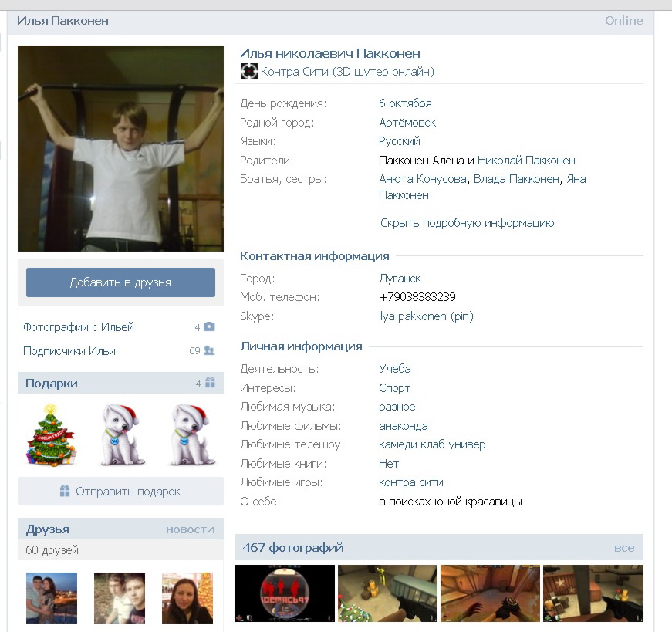Click the Контра Сити game icon
The height and width of the screenshot is (632, 672).
[248, 72]
